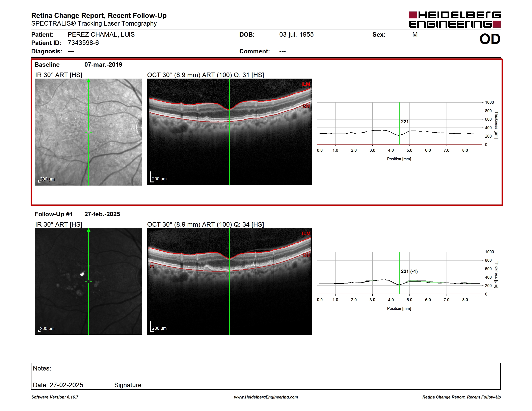Click the red ILM label on baseline OCT
The image size is (532, 411).
pyautogui.click(x=306, y=84)
